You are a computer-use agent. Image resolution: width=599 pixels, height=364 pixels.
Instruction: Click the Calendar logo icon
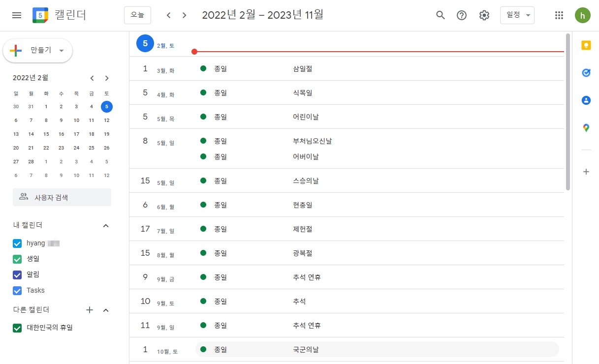[40, 15]
